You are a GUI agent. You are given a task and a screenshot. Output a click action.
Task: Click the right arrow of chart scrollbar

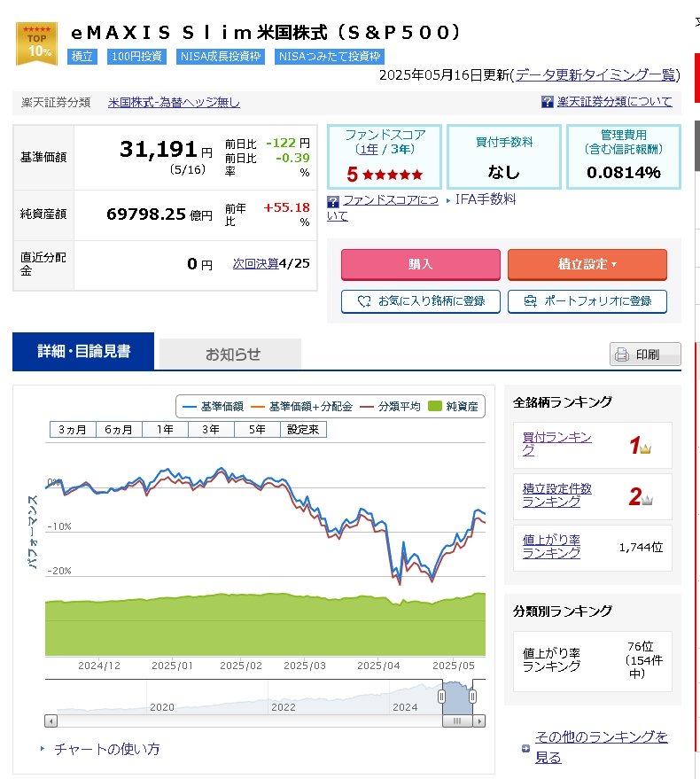[x=478, y=721]
